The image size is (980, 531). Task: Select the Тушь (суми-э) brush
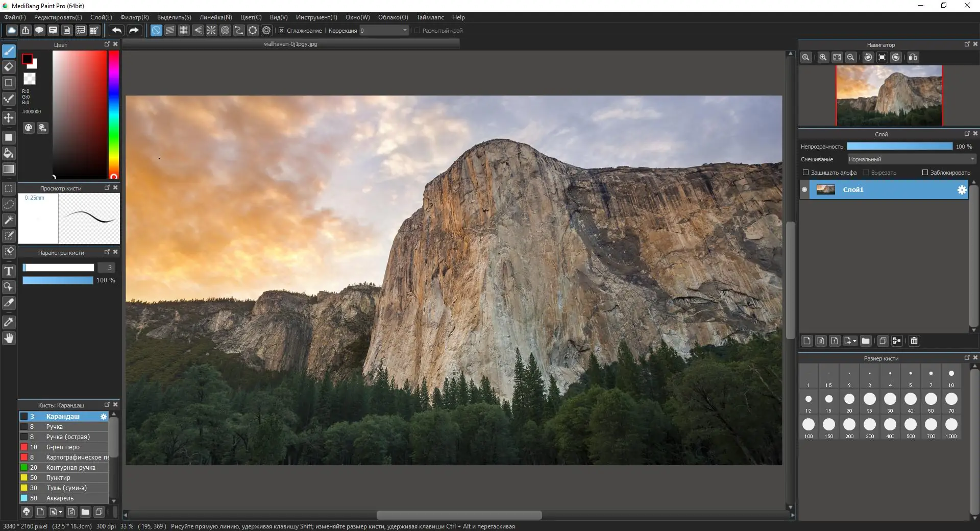[x=64, y=488]
